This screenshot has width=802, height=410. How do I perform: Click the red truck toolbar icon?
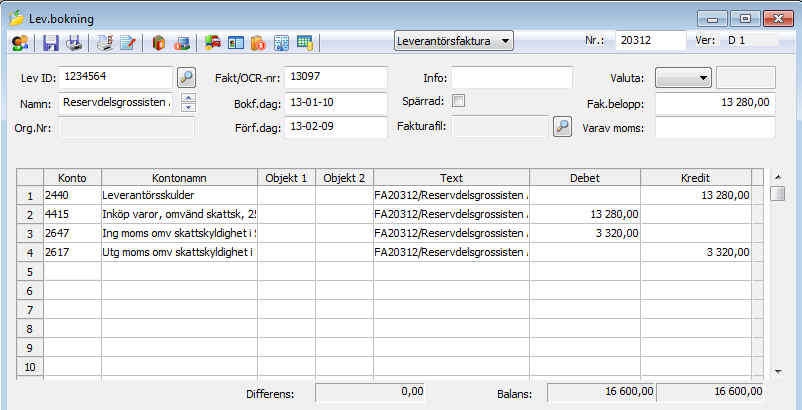point(213,43)
